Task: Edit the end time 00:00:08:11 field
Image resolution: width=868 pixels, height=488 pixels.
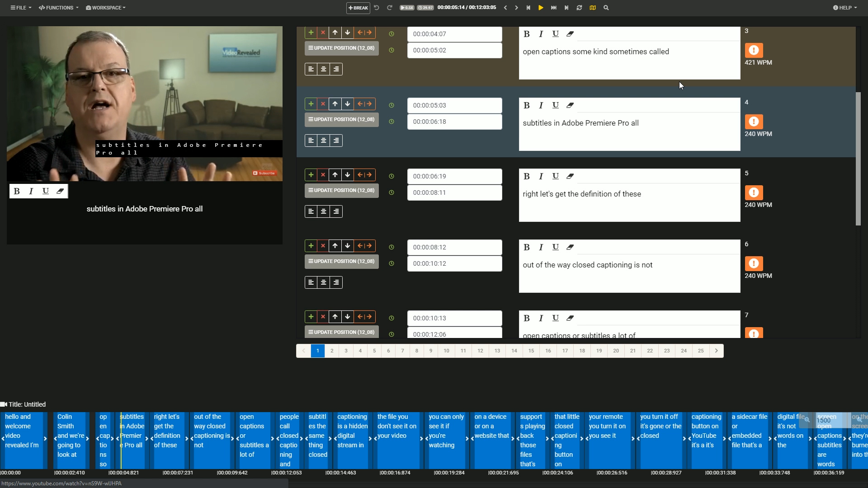Action: click(x=454, y=192)
